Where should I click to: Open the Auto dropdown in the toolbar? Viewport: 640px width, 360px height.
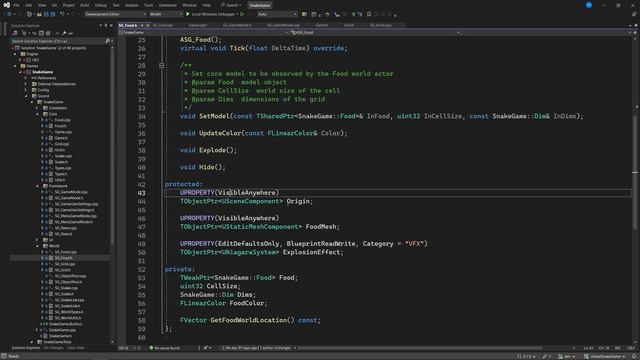coord(277,14)
